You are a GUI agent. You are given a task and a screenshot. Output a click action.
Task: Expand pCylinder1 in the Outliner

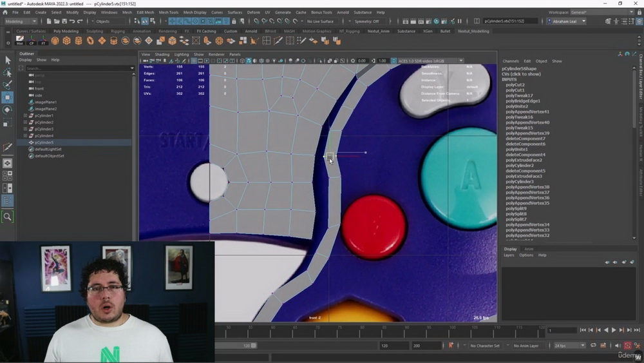[25, 115]
